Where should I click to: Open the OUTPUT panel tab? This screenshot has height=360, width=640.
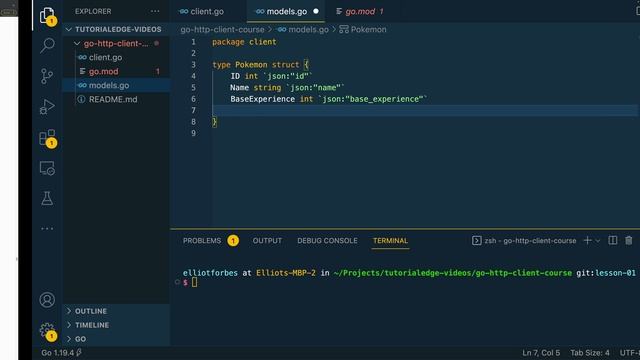click(x=267, y=241)
